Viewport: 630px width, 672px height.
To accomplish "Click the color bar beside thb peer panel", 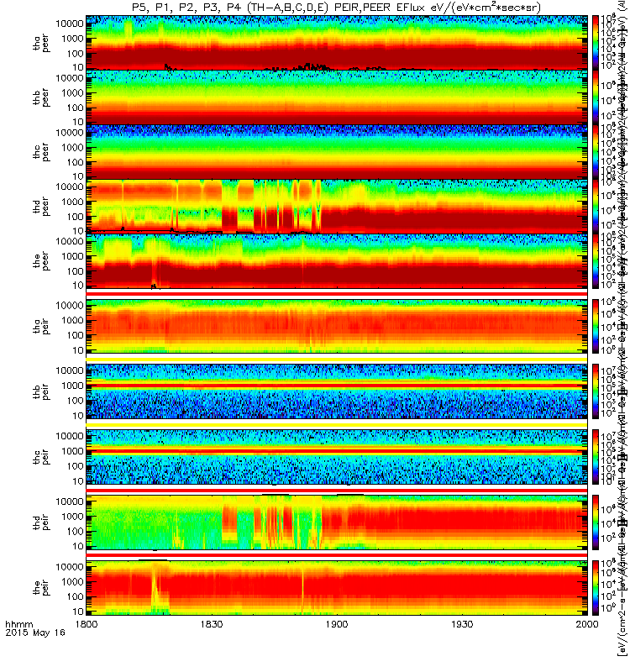I will (596, 97).
